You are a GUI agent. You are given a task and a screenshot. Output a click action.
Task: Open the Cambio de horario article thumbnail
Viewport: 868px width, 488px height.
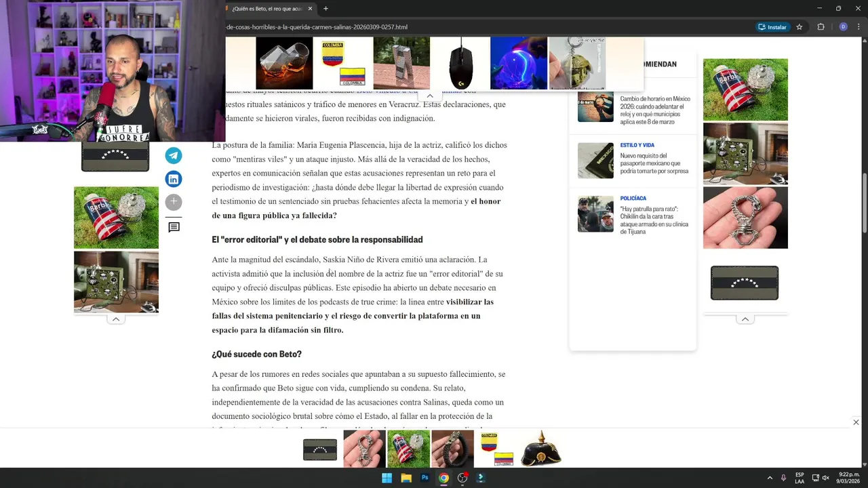(x=595, y=106)
